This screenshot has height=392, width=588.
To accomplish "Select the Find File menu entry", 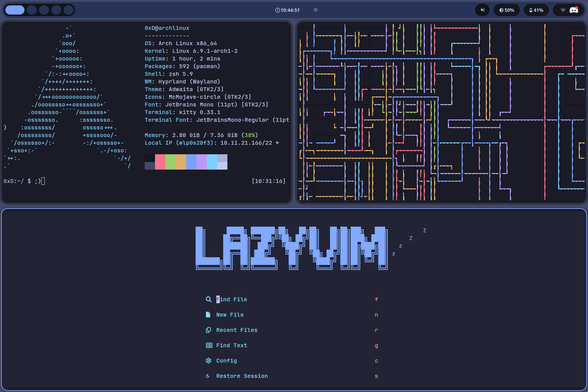I will [232, 299].
